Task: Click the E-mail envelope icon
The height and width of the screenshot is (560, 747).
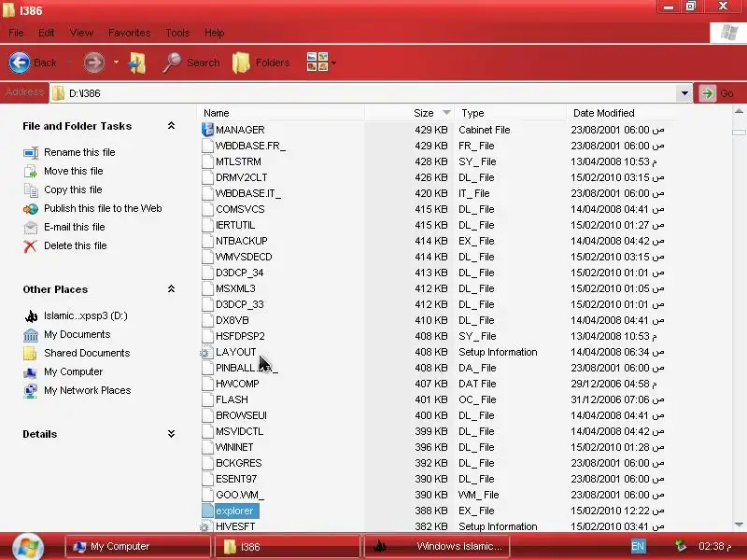Action: coord(31,228)
